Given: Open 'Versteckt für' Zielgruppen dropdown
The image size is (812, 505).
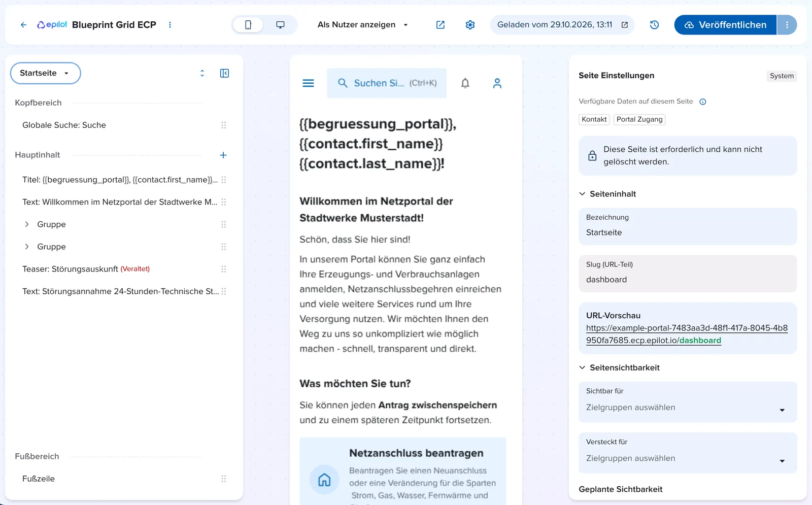Looking at the screenshot, I should click(x=688, y=453).
